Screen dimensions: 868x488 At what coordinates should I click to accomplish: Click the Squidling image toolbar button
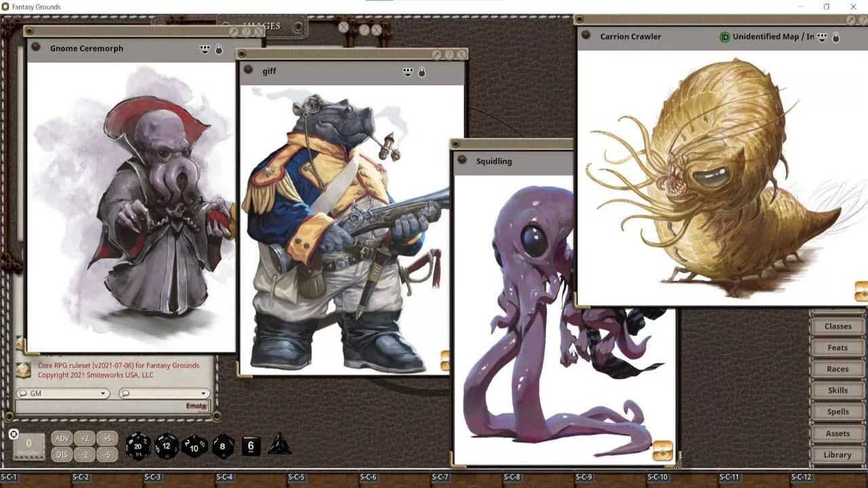point(663,451)
